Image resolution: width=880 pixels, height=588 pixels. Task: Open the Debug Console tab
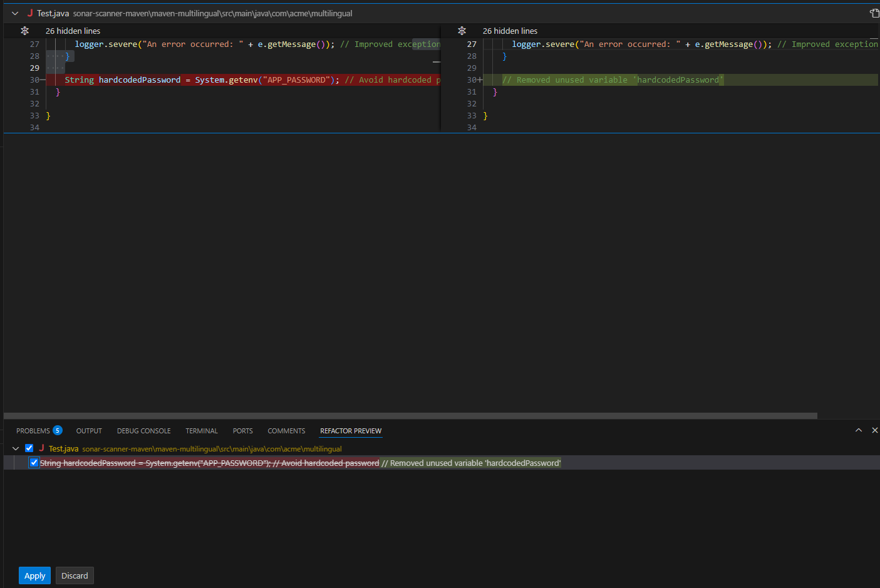(x=143, y=431)
